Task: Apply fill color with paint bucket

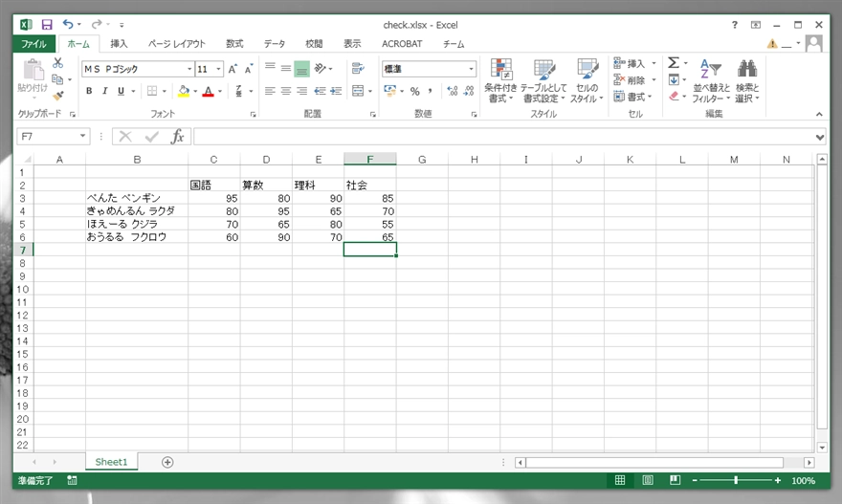Action: 184,91
